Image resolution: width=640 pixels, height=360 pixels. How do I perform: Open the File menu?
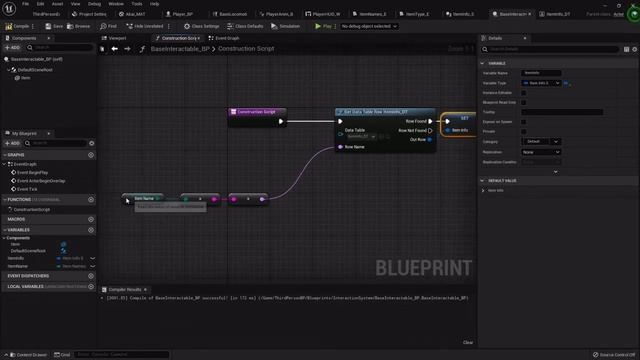click(25, 4)
